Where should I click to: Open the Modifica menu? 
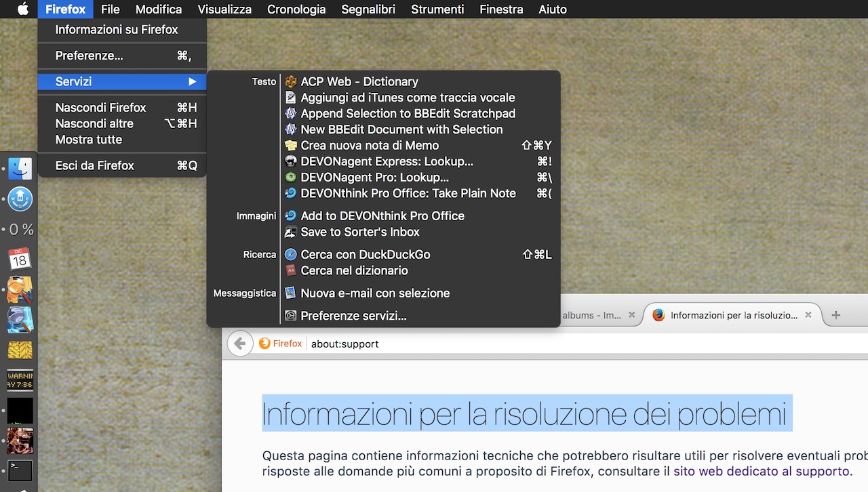tap(159, 9)
